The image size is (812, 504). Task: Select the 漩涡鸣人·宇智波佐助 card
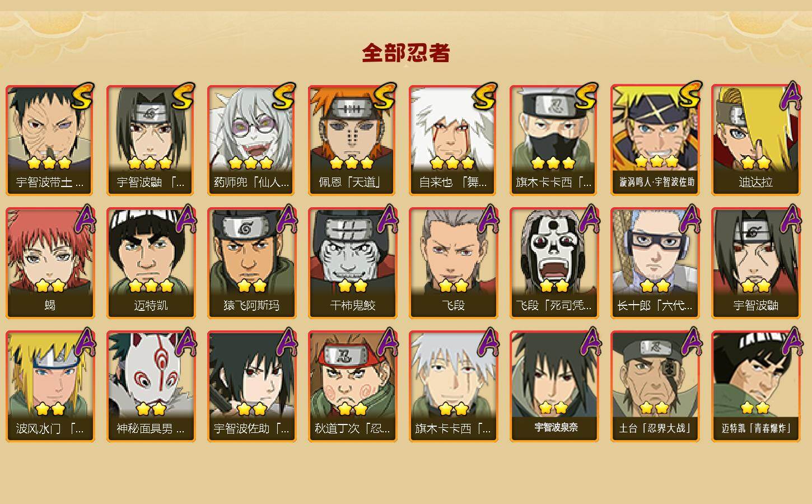pos(655,140)
